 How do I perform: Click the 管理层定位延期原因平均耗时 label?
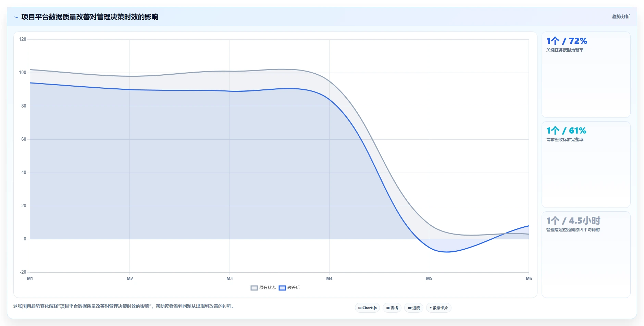point(573,230)
